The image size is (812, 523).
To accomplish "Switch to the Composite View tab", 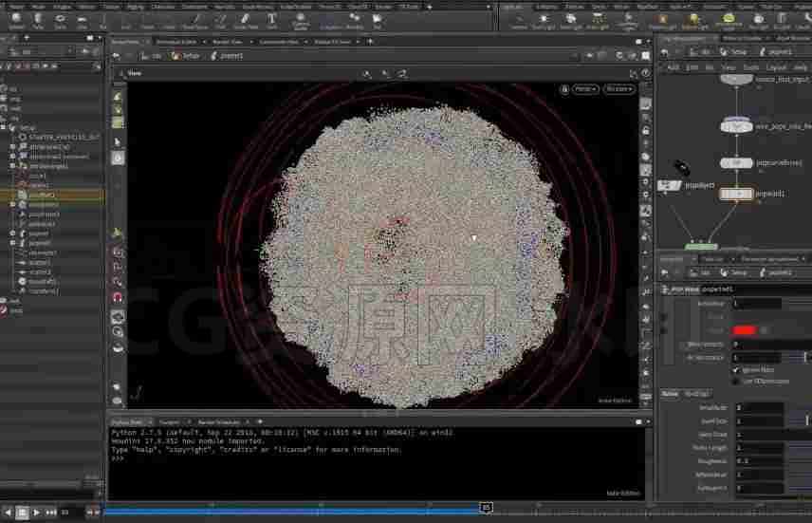I will coord(279,42).
